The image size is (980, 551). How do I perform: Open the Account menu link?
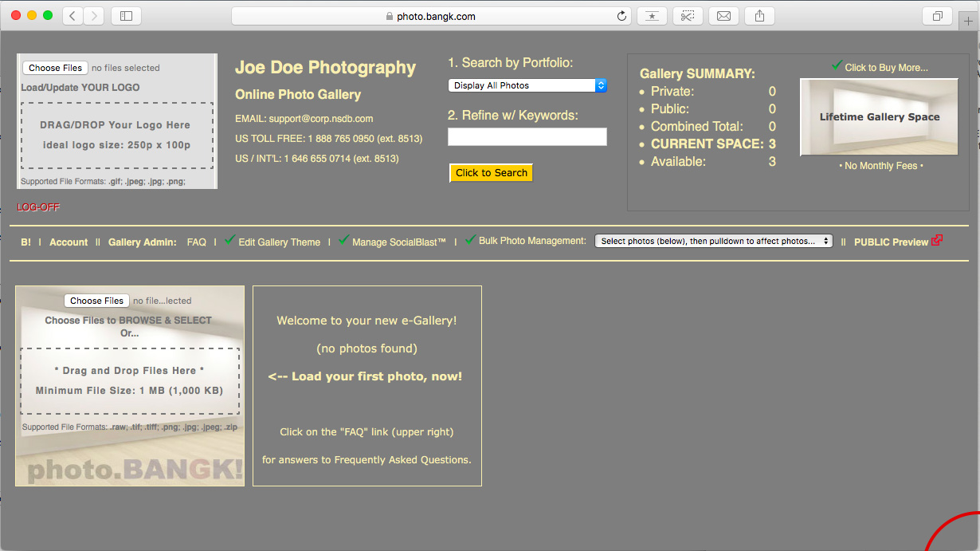tap(69, 242)
